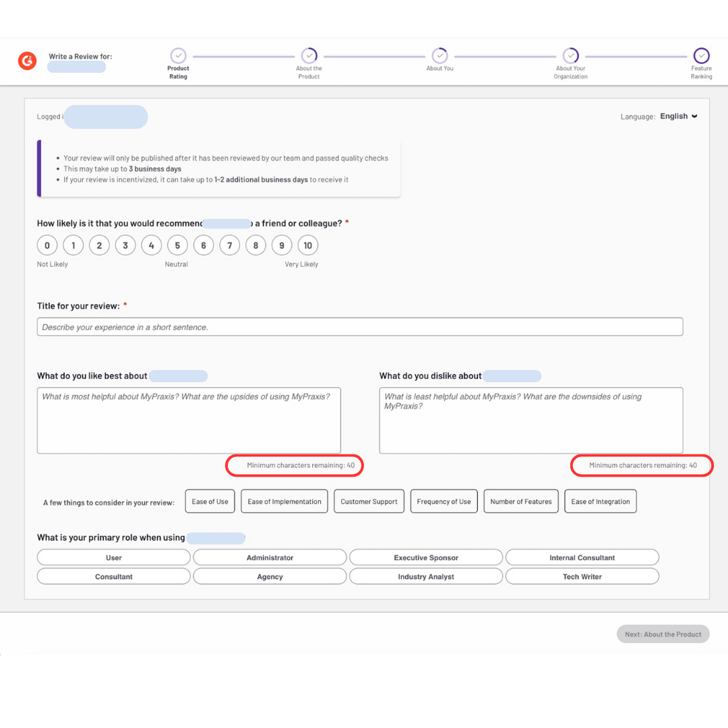Screen dimensions: 728x728
Task: Select rating 0 for recommendation likelihood
Action: point(47,245)
